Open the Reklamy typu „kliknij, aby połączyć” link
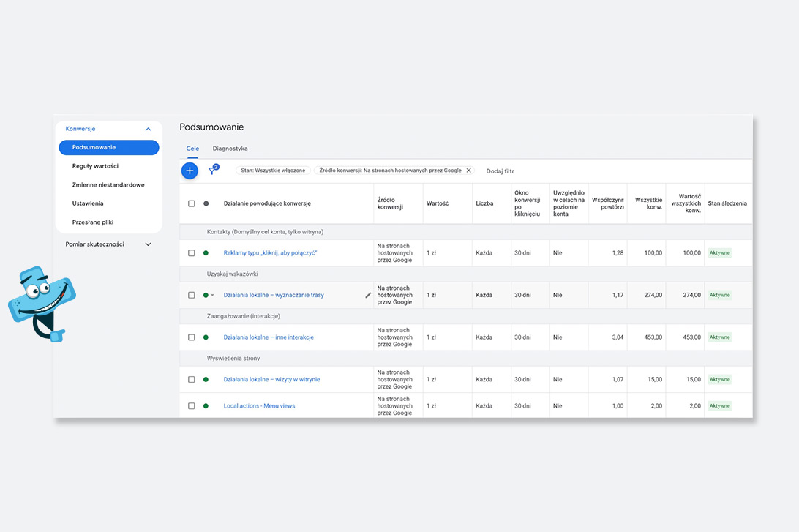This screenshot has width=799, height=532. click(270, 253)
